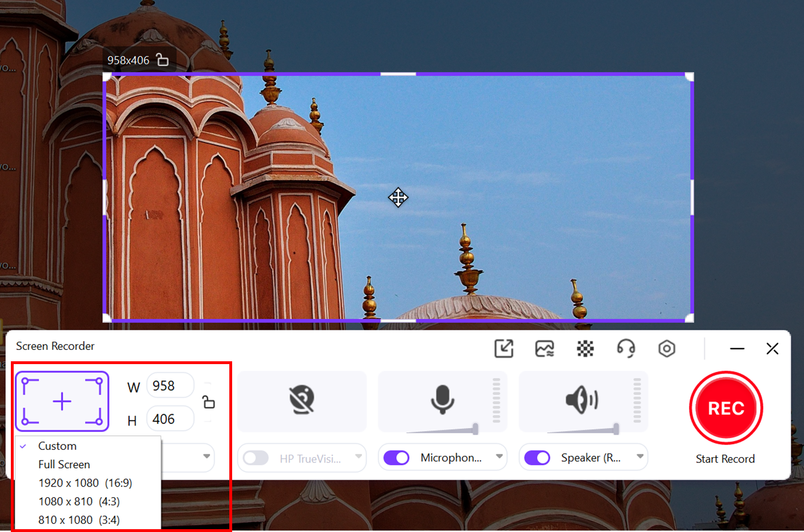Select Full Screen from the size menu
804x532 pixels.
pyautogui.click(x=63, y=464)
